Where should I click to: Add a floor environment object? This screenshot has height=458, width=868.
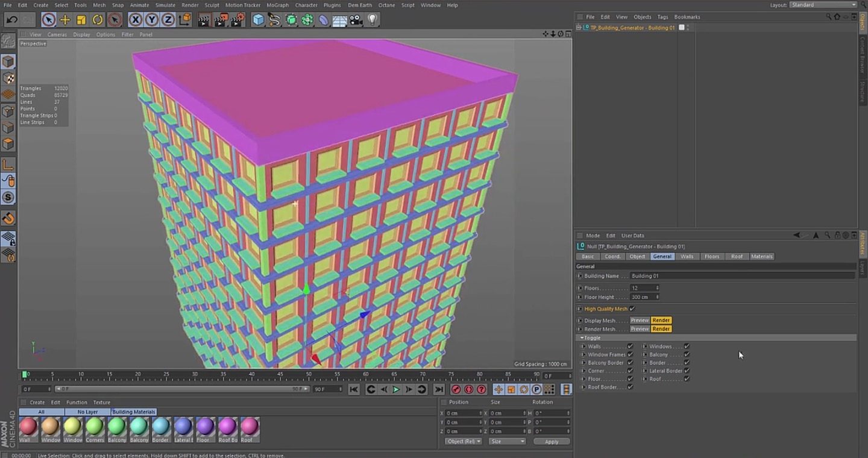[340, 20]
